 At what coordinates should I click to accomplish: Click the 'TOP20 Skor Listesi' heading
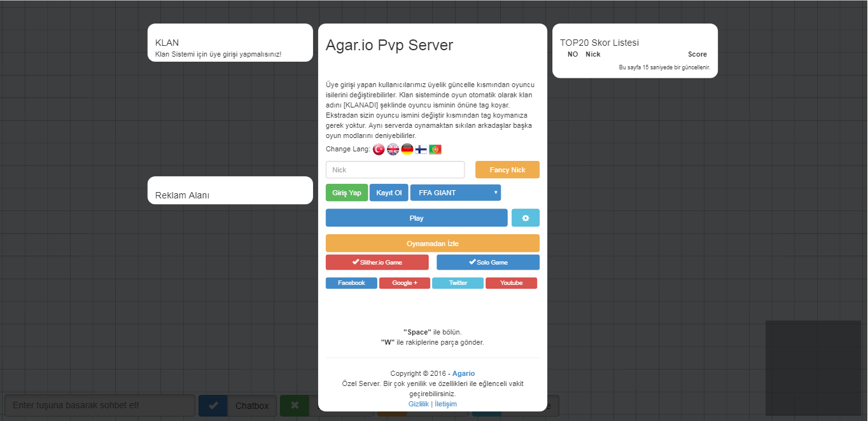pos(599,43)
